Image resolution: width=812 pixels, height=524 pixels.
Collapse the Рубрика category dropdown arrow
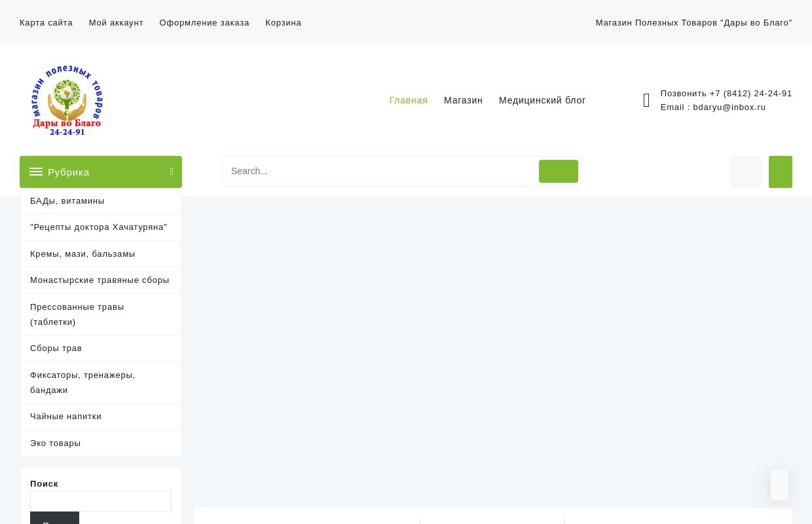(172, 172)
